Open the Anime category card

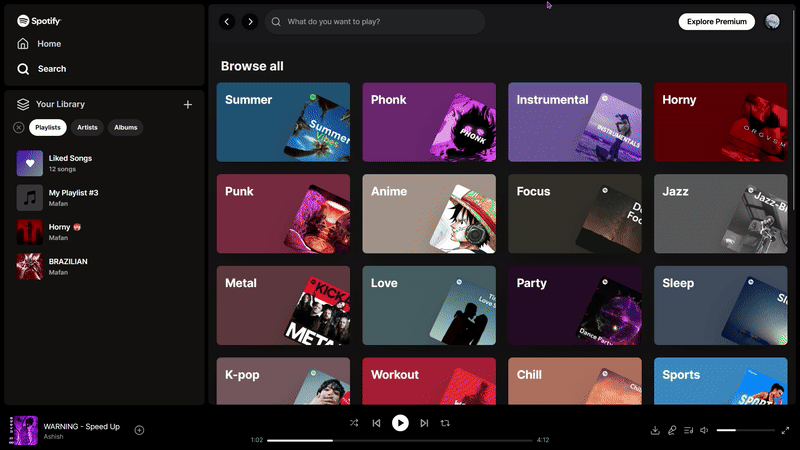429,214
